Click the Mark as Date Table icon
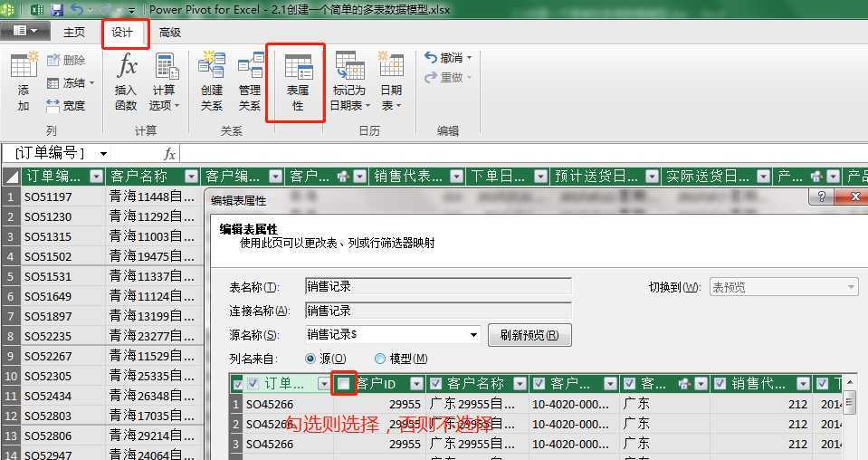The height and width of the screenshot is (460, 868). pyautogui.click(x=349, y=81)
